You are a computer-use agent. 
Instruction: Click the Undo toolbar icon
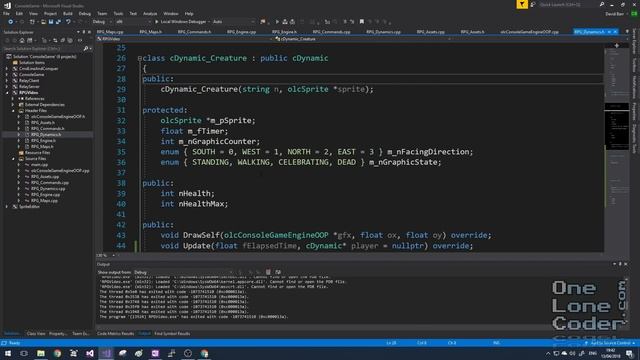tap(68, 22)
